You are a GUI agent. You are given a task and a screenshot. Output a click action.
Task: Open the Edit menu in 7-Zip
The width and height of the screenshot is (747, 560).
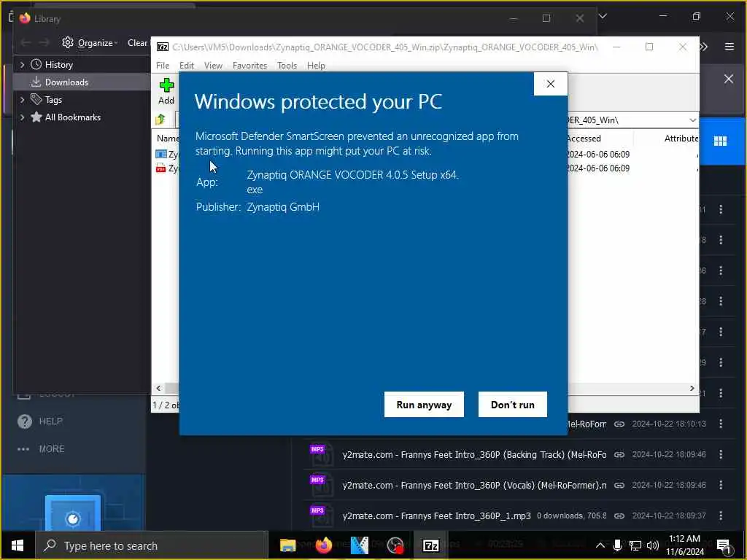[186, 65]
